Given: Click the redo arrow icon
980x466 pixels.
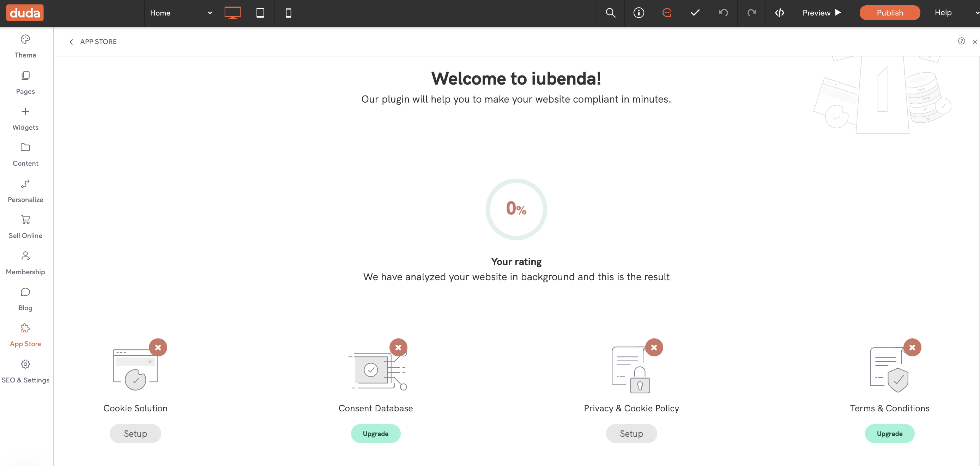Looking at the screenshot, I should click(751, 13).
